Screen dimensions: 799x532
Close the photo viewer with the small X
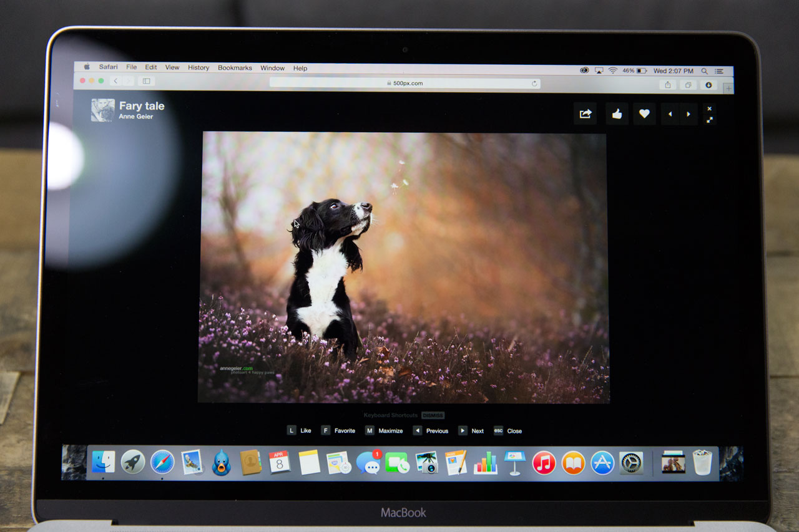pos(709,109)
